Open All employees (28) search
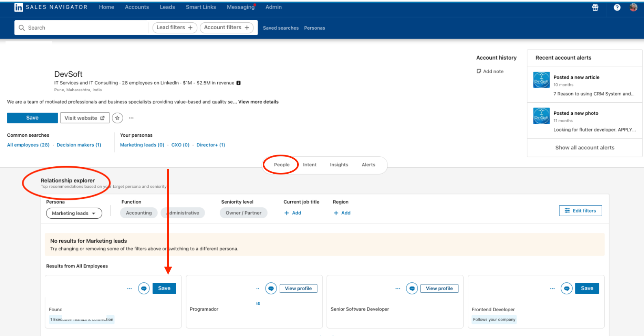Image resolution: width=644 pixels, height=336 pixels. (28, 145)
